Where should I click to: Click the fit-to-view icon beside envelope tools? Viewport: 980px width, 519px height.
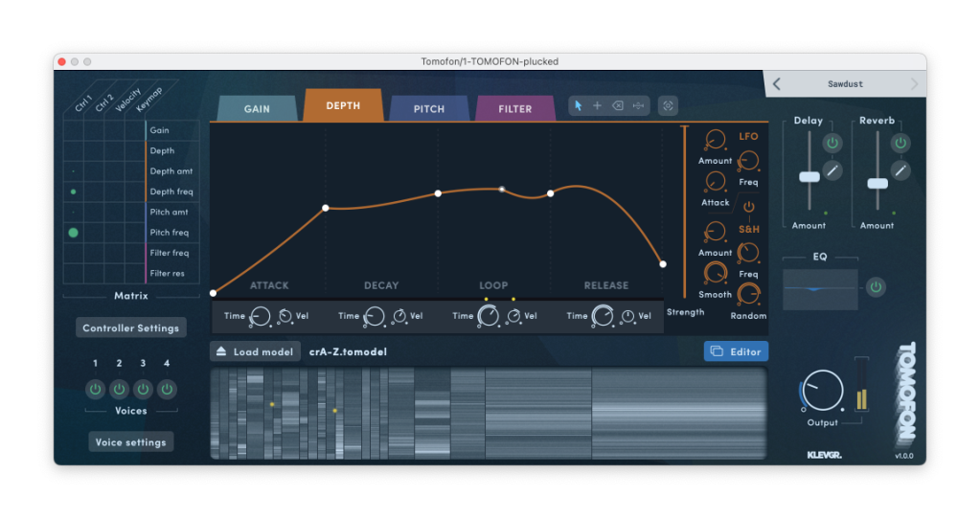669,106
